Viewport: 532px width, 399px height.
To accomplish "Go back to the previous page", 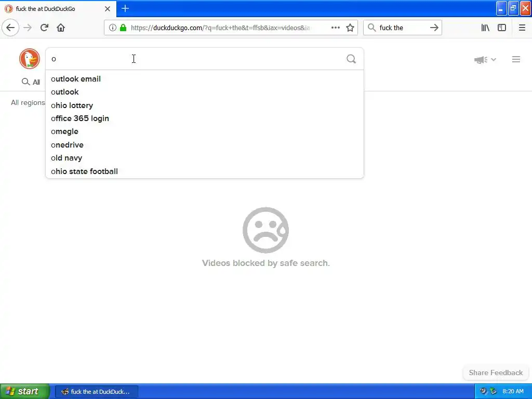I will pyautogui.click(x=10, y=28).
